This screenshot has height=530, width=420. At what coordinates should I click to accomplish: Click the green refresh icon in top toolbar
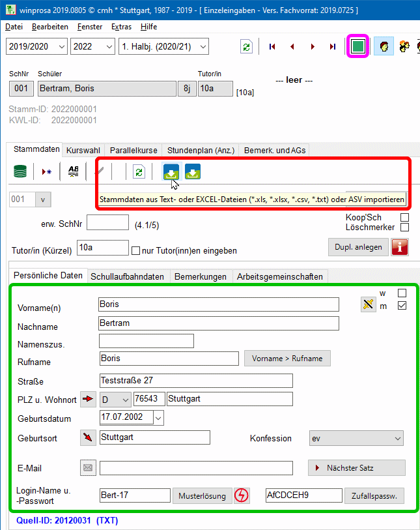point(246,46)
